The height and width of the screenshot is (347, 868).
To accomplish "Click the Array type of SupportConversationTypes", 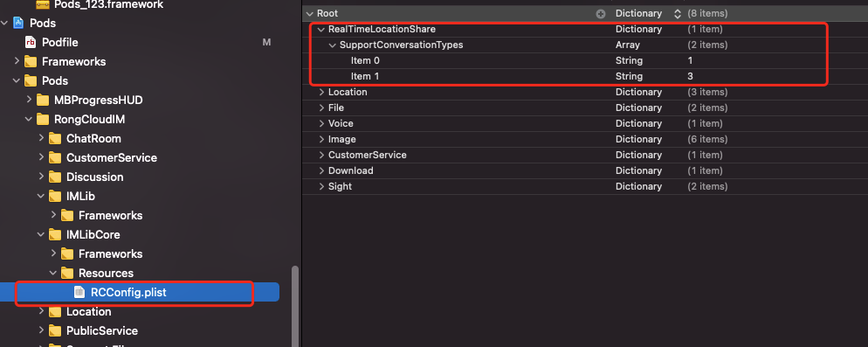I will click(628, 45).
